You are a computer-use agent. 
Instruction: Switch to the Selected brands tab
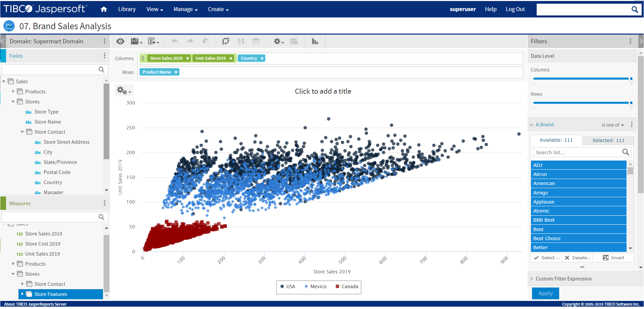point(608,140)
